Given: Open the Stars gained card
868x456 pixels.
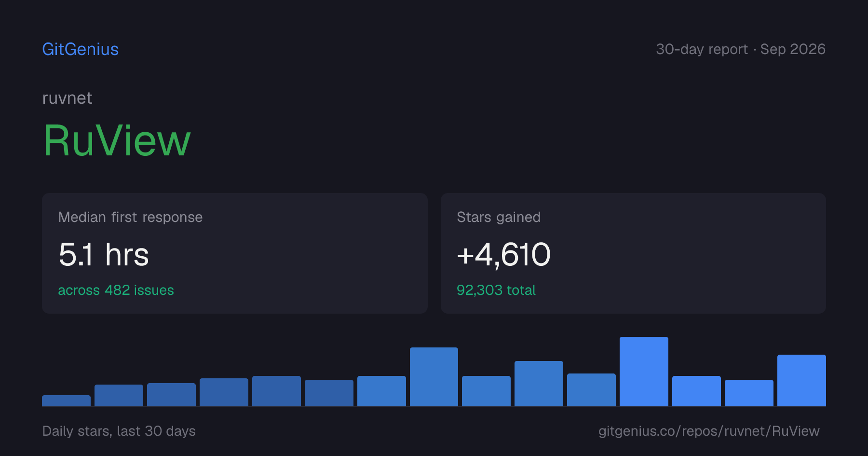Looking at the screenshot, I should pos(633,253).
